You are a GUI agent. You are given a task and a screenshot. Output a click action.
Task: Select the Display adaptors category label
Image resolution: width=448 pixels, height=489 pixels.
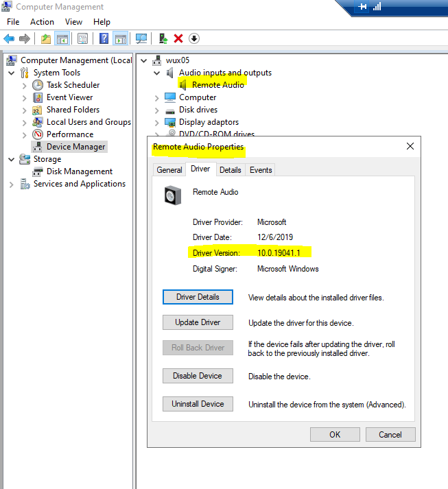209,122
